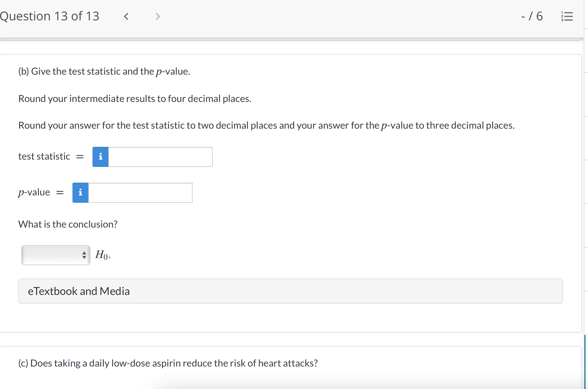
Task: Click the next question chevron
Action: pos(157,16)
